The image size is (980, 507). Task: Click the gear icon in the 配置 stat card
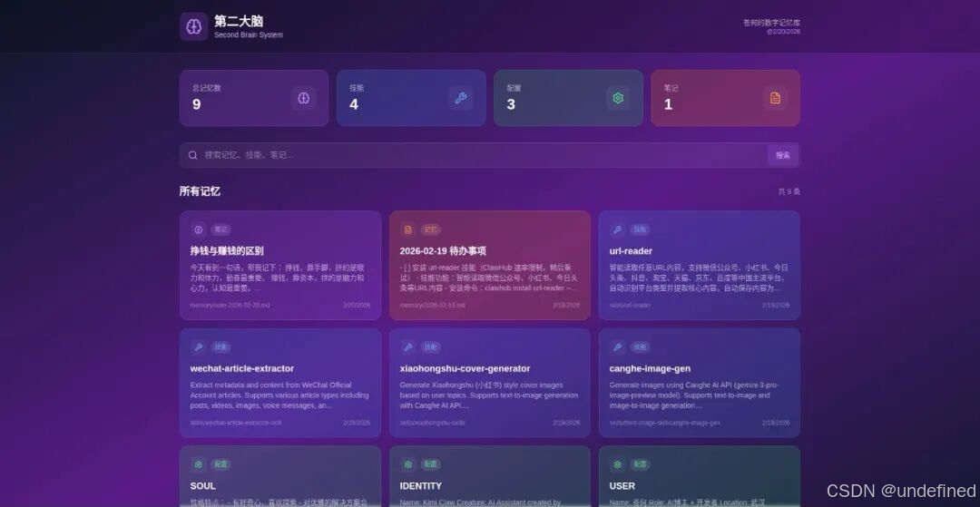click(618, 98)
